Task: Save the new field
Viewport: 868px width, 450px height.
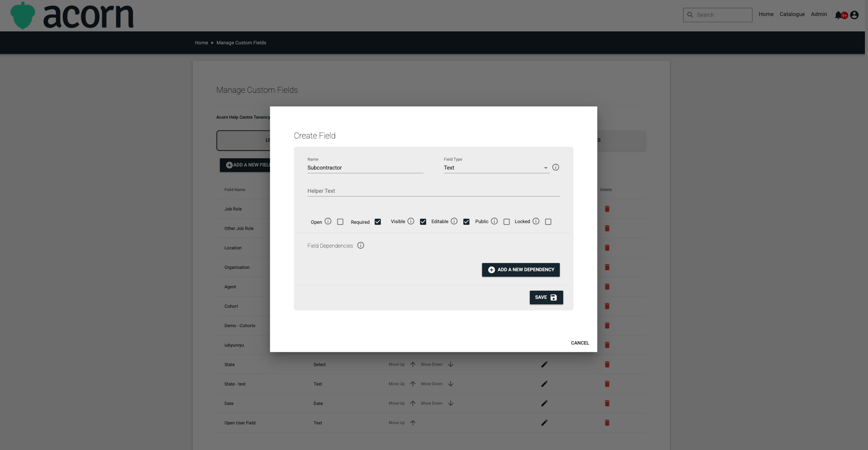Action: (546, 297)
